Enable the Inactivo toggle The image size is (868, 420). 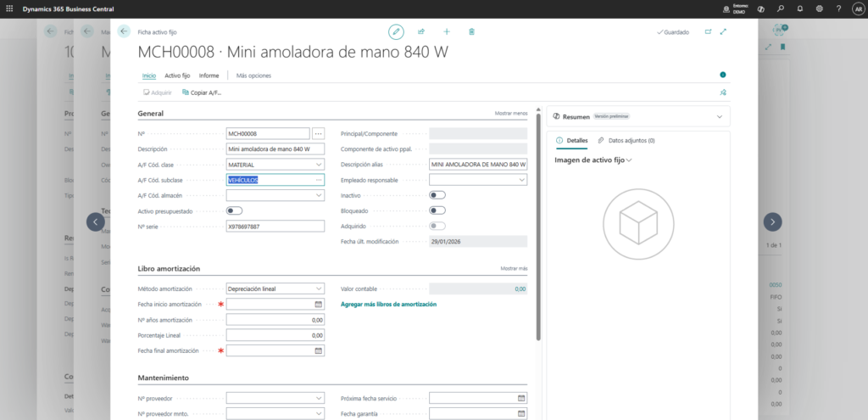click(437, 195)
